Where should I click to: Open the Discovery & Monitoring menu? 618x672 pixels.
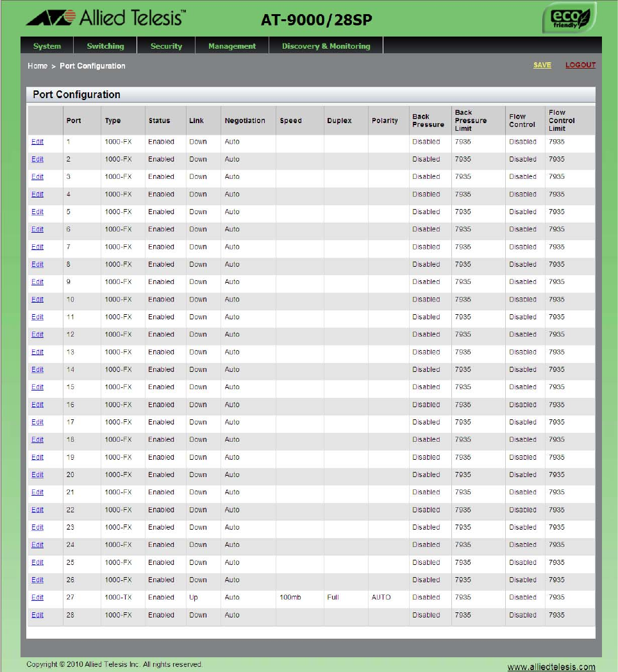point(326,46)
